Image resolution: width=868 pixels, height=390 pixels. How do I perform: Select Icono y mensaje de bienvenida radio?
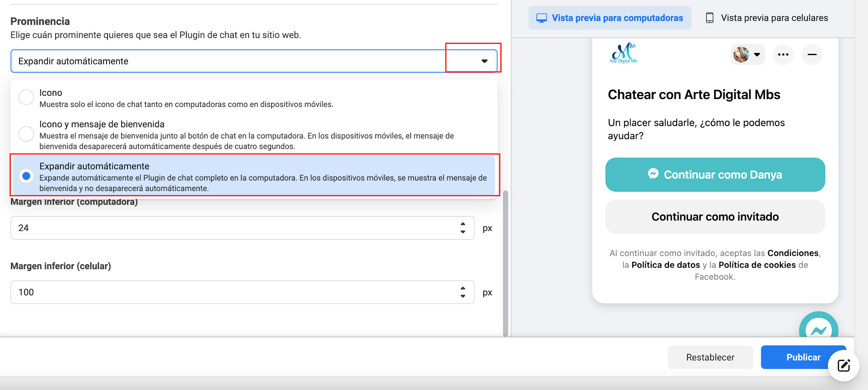(x=26, y=134)
